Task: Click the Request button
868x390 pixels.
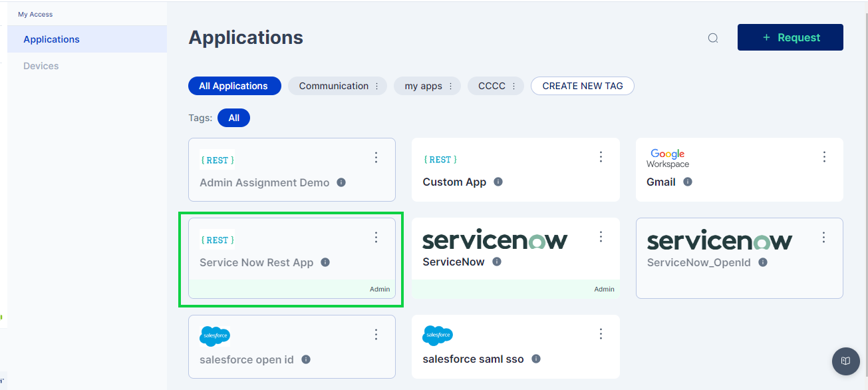Action: click(790, 37)
